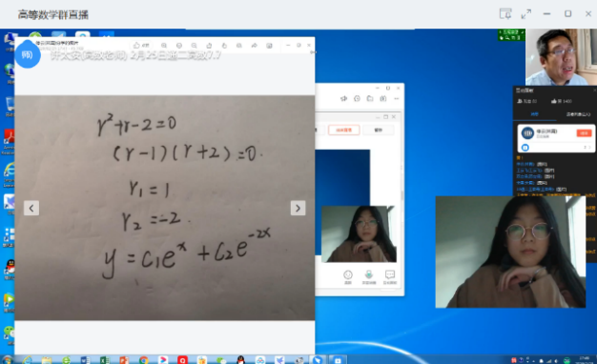The height and width of the screenshot is (364, 597).
Task: Toggle fullscreen with the expand arrows icon
Action: point(525,14)
